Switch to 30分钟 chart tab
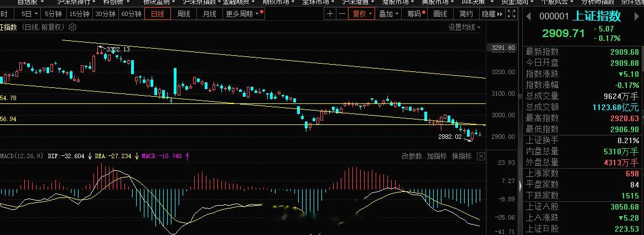Viewport: 644px width, 235px height. point(106,14)
